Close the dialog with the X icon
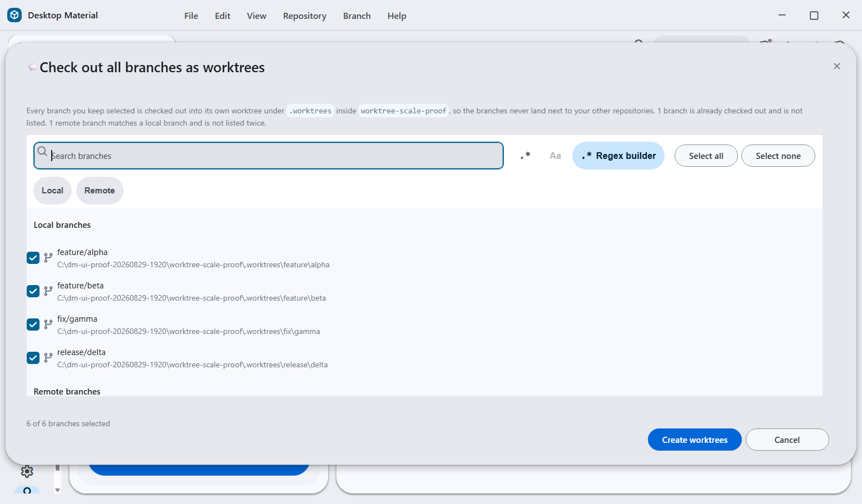862x504 pixels. point(837,66)
